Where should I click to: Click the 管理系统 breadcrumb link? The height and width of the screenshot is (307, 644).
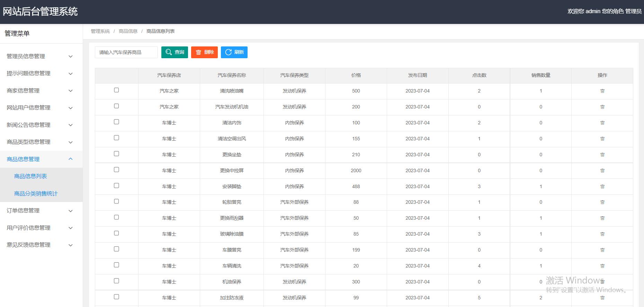click(x=100, y=31)
